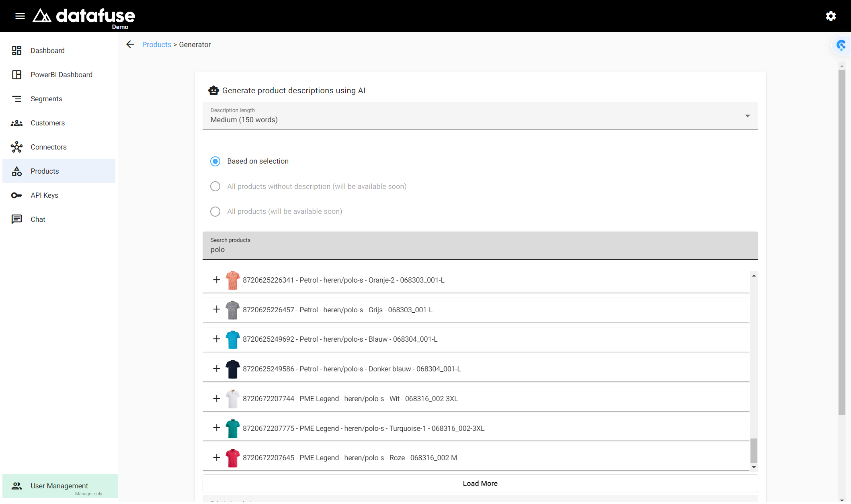Image resolution: width=851 pixels, height=504 pixels.
Task: Open the blue help widget icon
Action: (841, 45)
